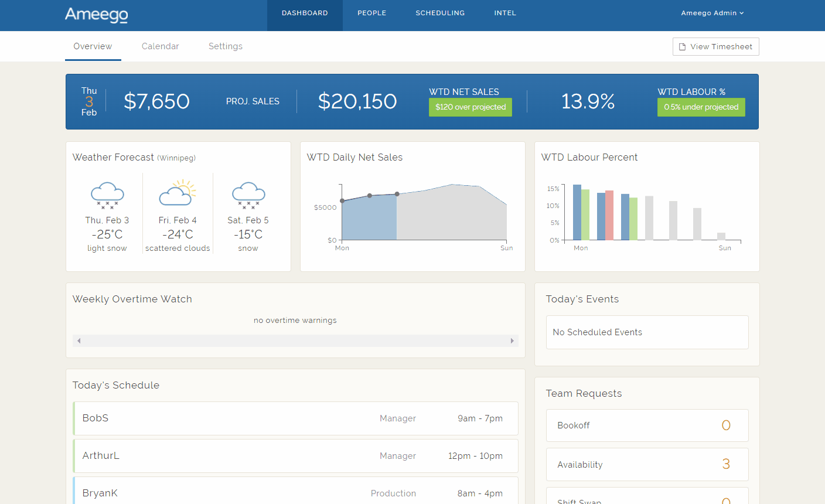825x504 pixels.
Task: Click the Weekly Overtime Watch scrollbar track
Action: click(x=295, y=340)
